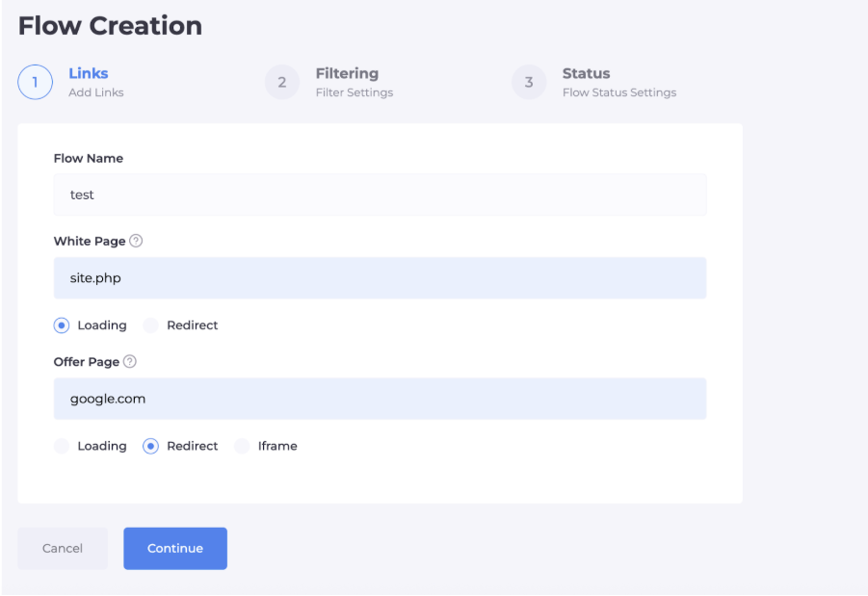
Task: Click the Flow Name field label
Action: [x=89, y=158]
